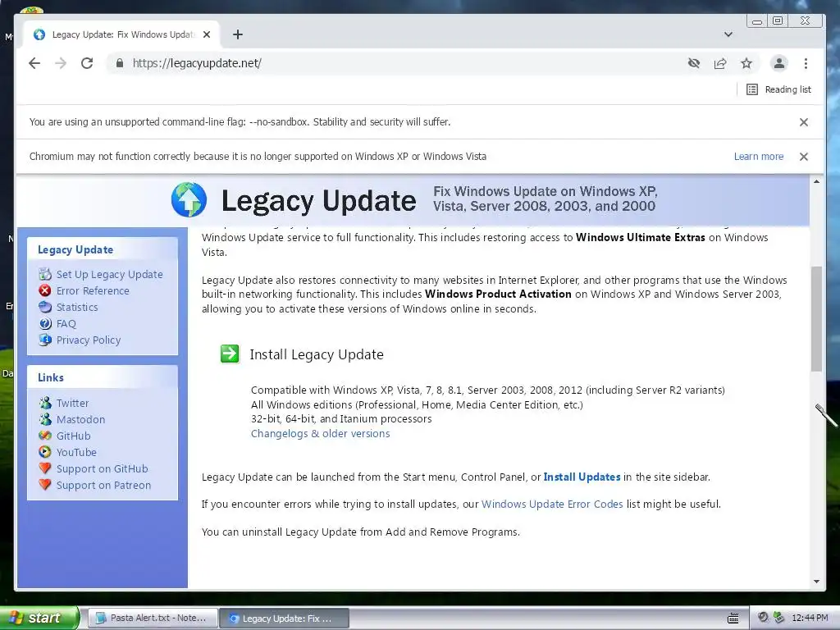Bookmark this page with the star
Viewport: 840px width, 630px height.
(x=746, y=63)
